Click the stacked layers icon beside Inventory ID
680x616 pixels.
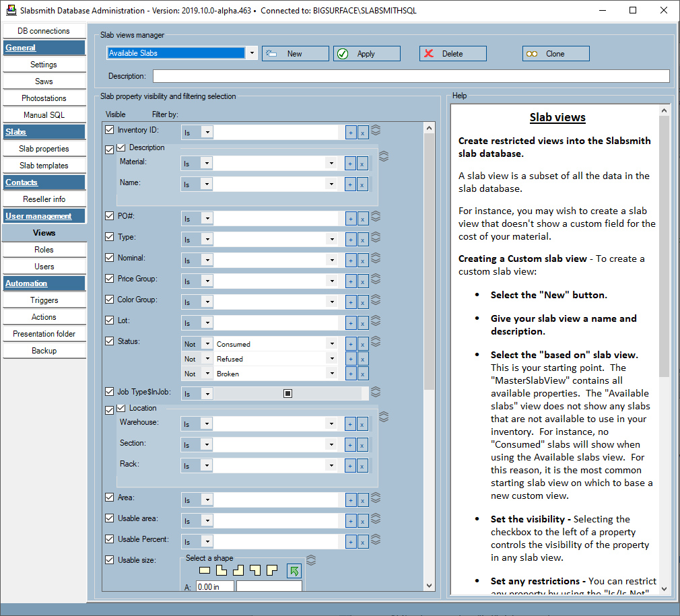376,130
